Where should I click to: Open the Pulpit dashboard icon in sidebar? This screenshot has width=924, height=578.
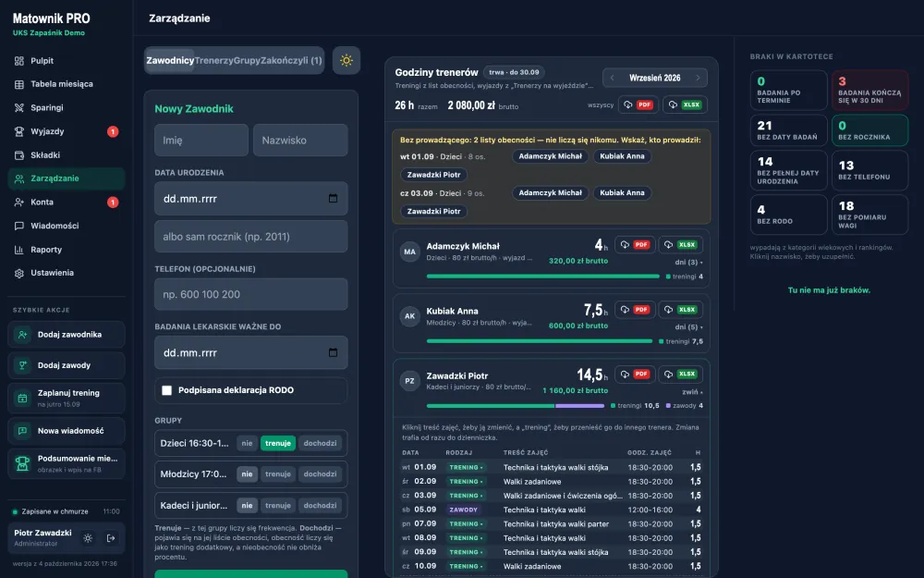[18, 61]
